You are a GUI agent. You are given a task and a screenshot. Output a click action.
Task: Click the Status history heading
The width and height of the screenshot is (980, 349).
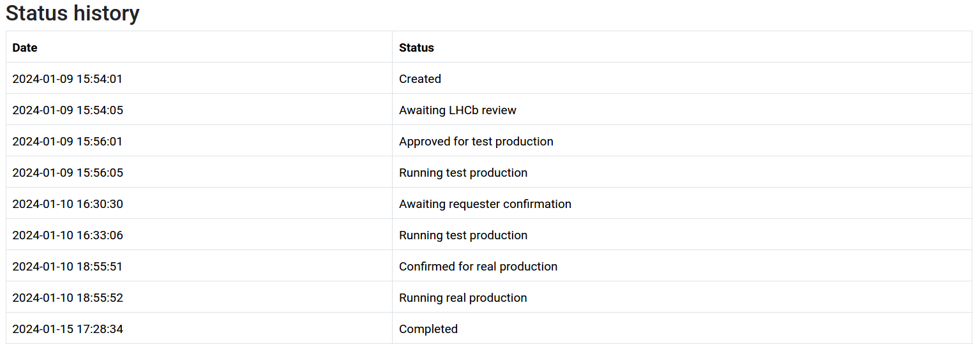click(72, 13)
